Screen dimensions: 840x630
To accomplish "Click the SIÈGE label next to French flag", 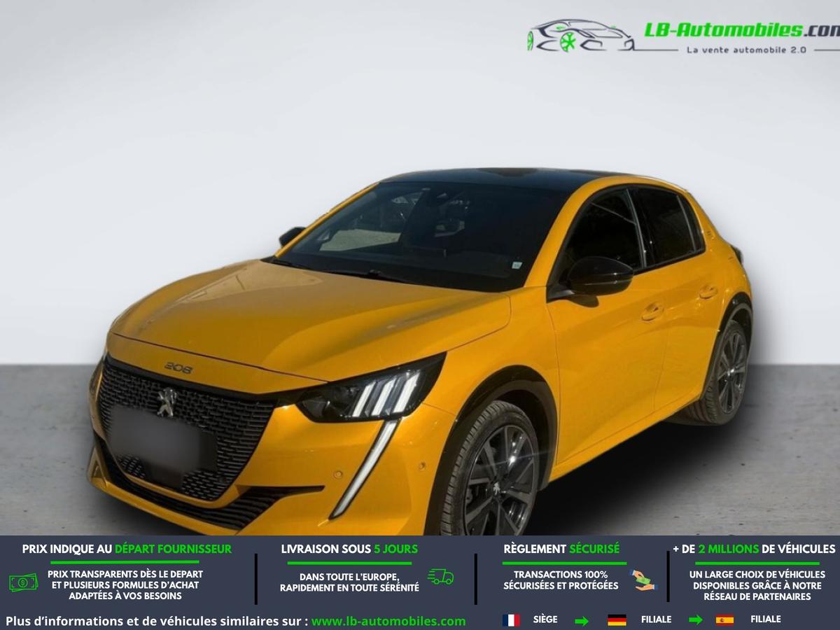I will (545, 619).
